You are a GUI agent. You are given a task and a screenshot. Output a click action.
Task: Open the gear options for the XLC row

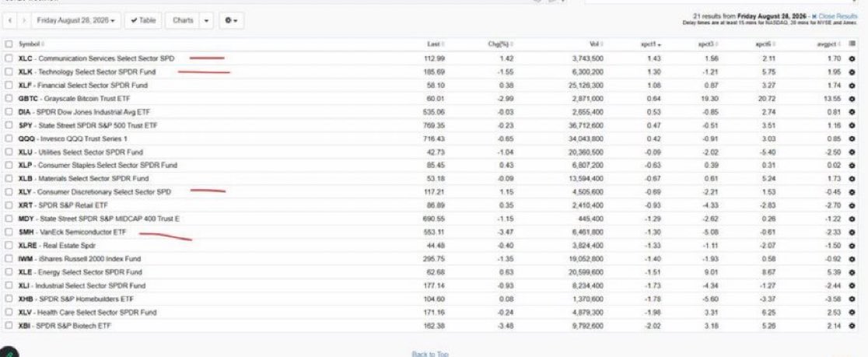pos(852,58)
